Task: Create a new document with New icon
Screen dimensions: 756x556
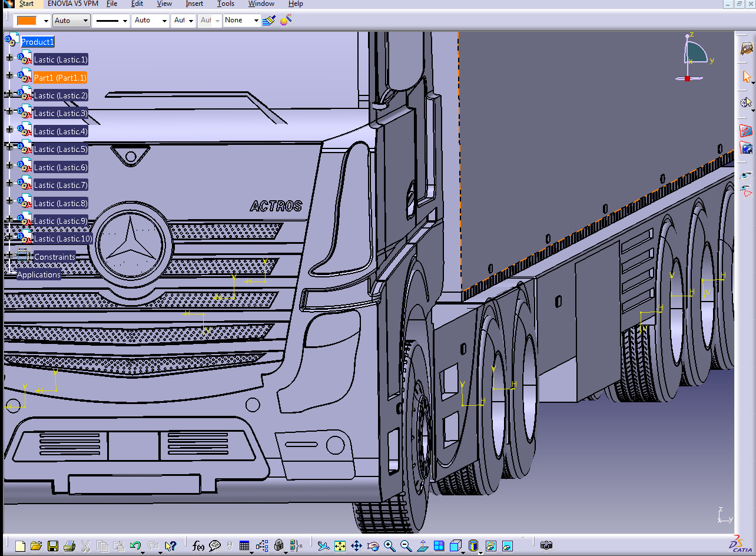Action: click(x=21, y=546)
